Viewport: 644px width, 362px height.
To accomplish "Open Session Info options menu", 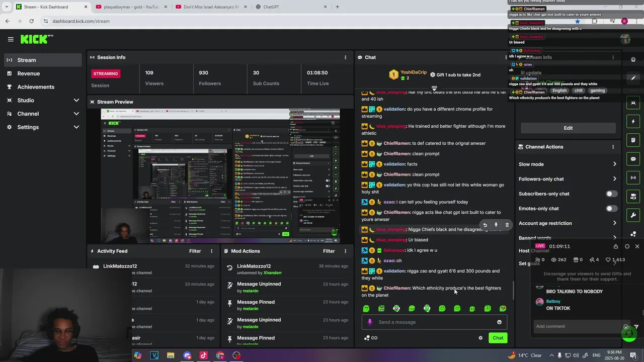I will click(x=345, y=57).
